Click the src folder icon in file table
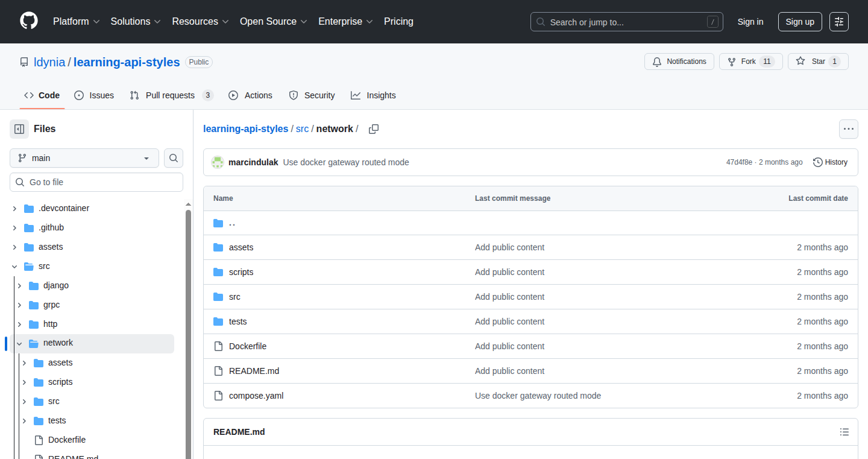 pos(218,297)
